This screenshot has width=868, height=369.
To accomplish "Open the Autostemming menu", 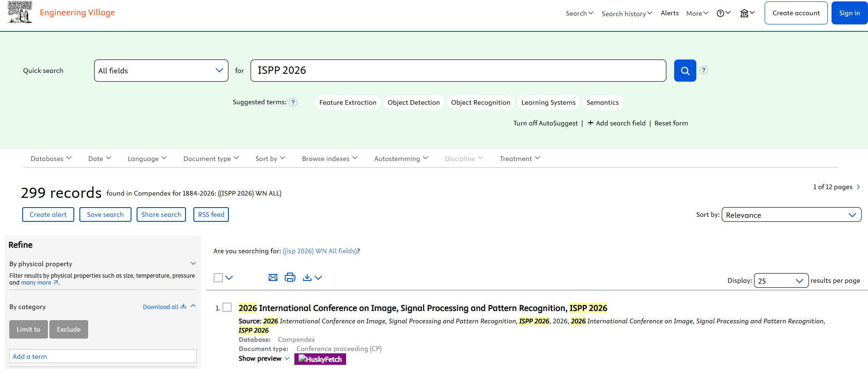I will pos(401,159).
